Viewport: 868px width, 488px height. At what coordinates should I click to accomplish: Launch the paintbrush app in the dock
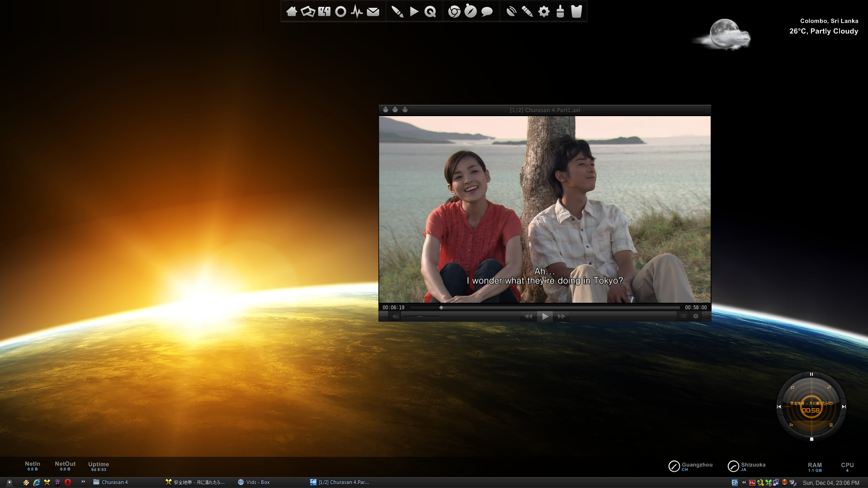[397, 12]
